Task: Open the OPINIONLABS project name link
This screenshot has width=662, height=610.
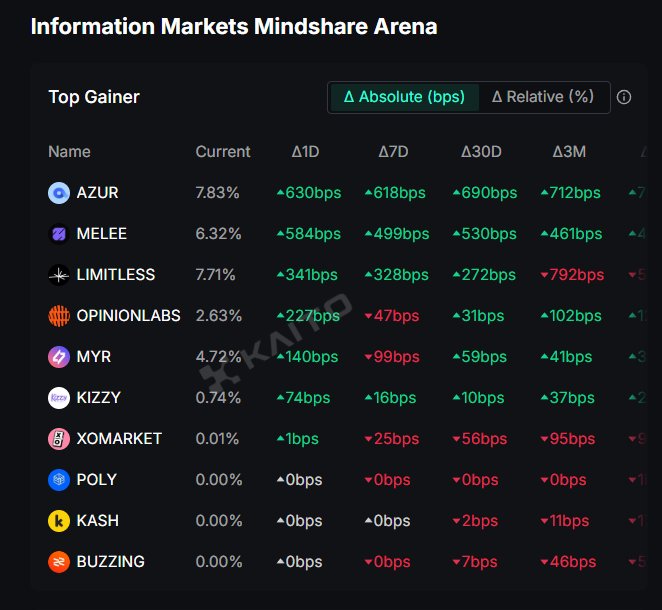Action: (x=128, y=316)
